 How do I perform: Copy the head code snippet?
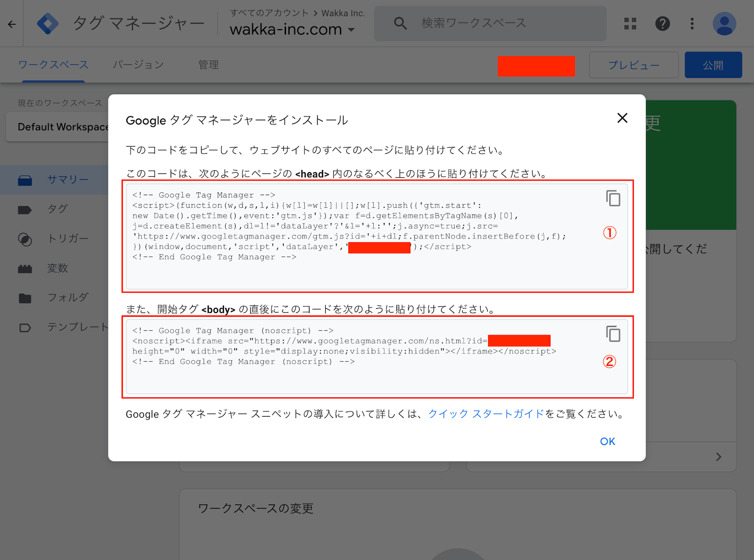coord(613,198)
